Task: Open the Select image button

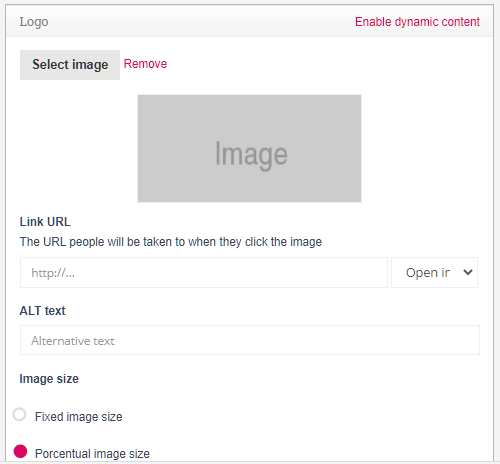Action: pyautogui.click(x=70, y=65)
